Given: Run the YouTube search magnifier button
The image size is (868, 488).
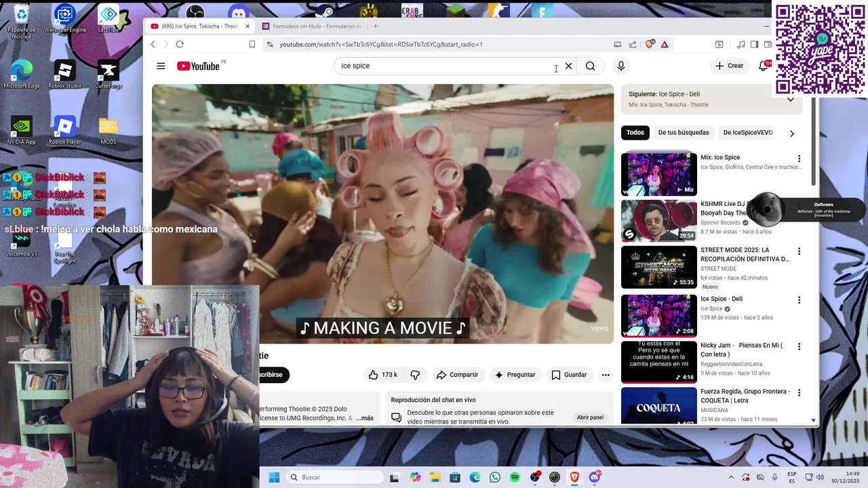Looking at the screenshot, I should click(591, 66).
